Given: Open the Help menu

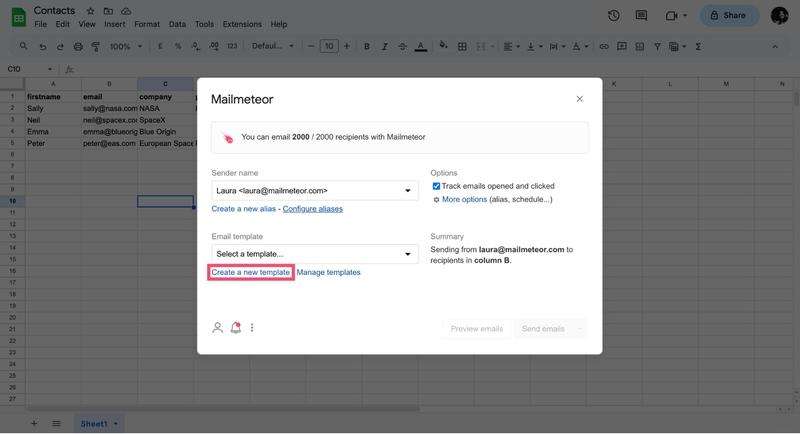Looking at the screenshot, I should pos(279,24).
